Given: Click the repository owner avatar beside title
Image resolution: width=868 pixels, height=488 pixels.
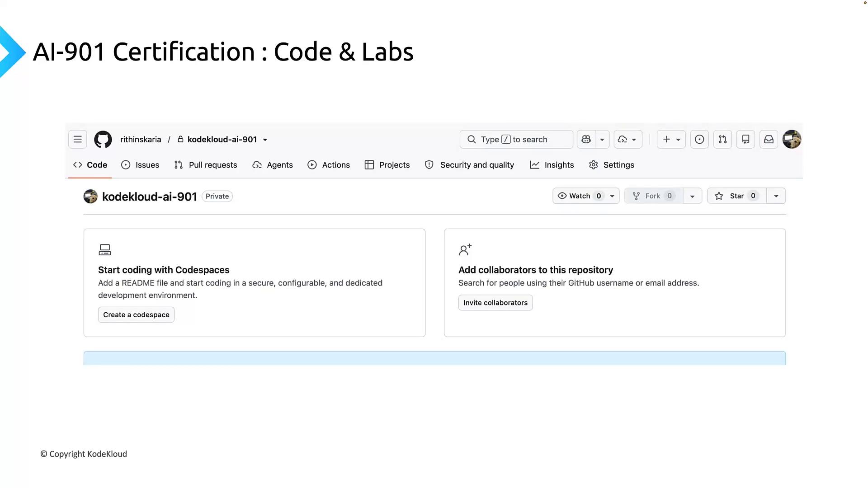Looking at the screenshot, I should click(x=90, y=196).
